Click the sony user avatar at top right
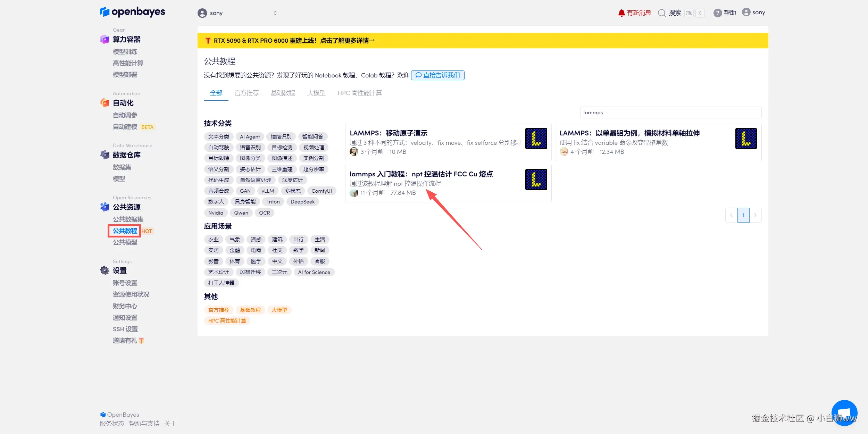The width and height of the screenshot is (868, 434). (746, 12)
